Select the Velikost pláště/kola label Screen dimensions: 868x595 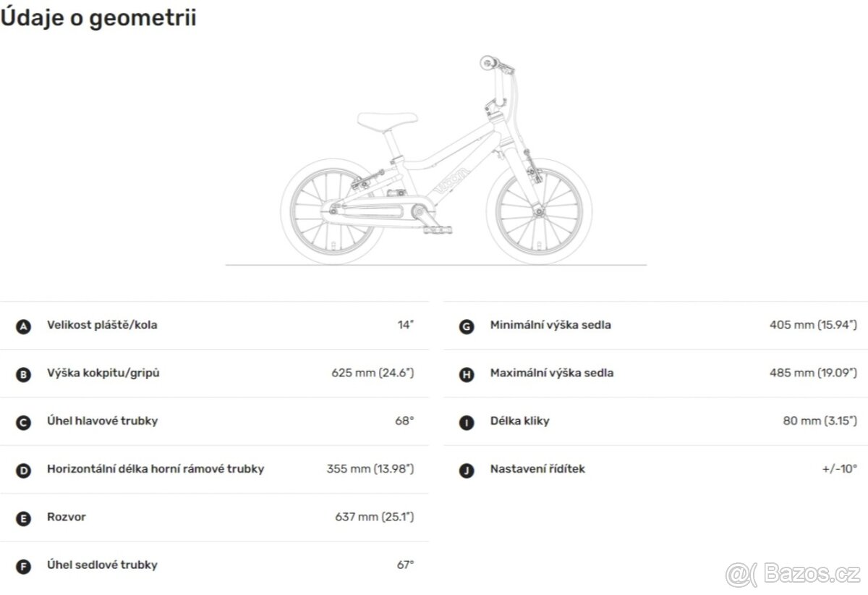[x=102, y=325]
